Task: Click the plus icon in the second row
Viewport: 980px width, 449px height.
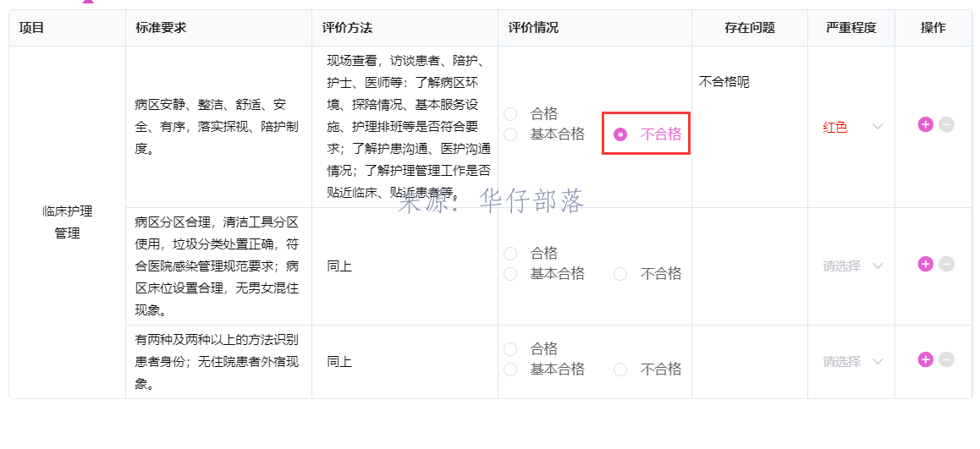Action: pyautogui.click(x=925, y=264)
